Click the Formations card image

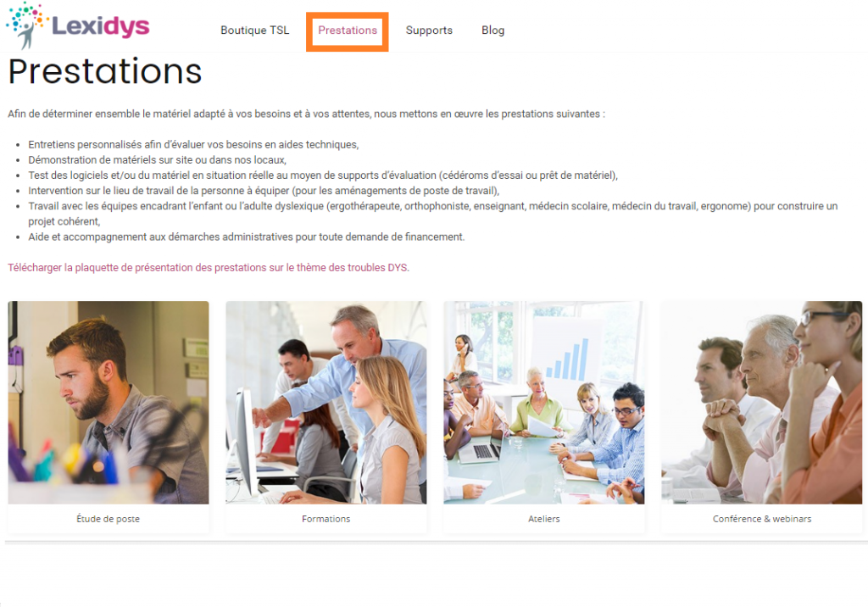(326, 403)
